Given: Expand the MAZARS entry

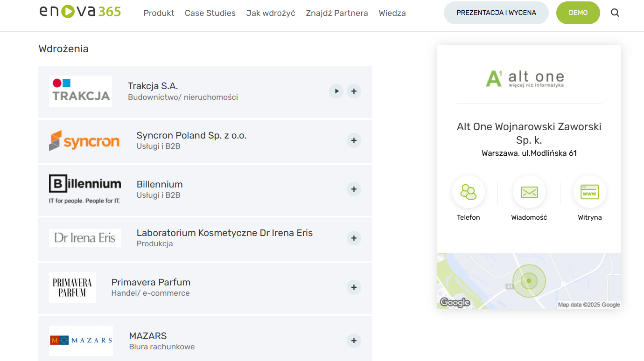Looking at the screenshot, I should point(354,341).
